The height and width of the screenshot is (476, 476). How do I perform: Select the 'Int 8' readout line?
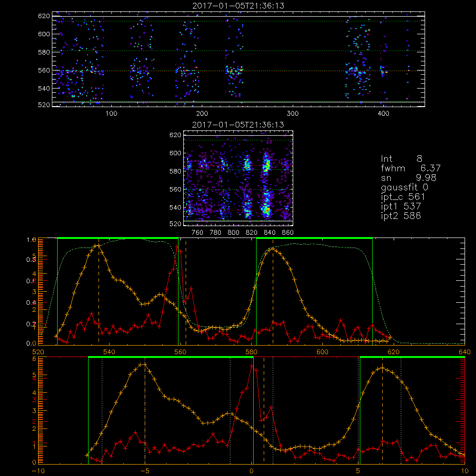401,159
